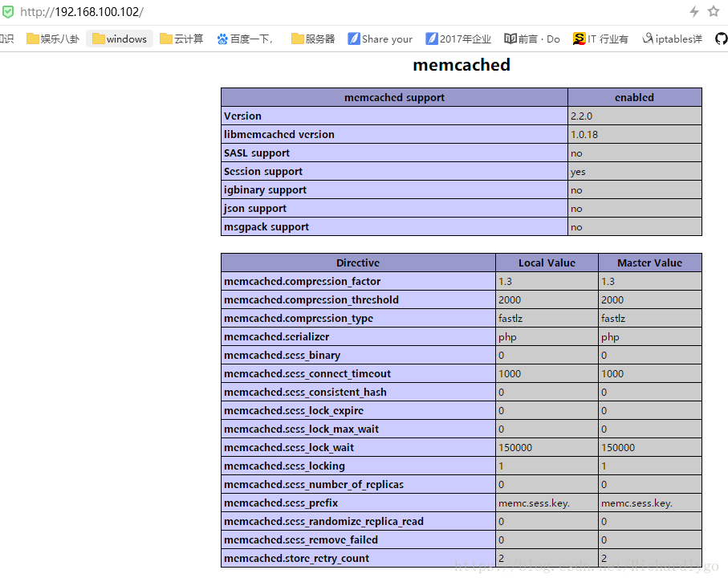
Task: Open the 2017年企业 bookmark
Action: click(x=458, y=39)
